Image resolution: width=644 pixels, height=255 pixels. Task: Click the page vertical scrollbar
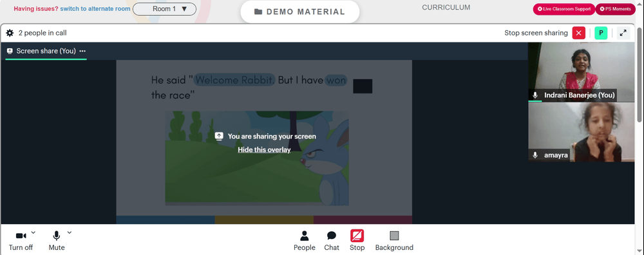click(640, 74)
